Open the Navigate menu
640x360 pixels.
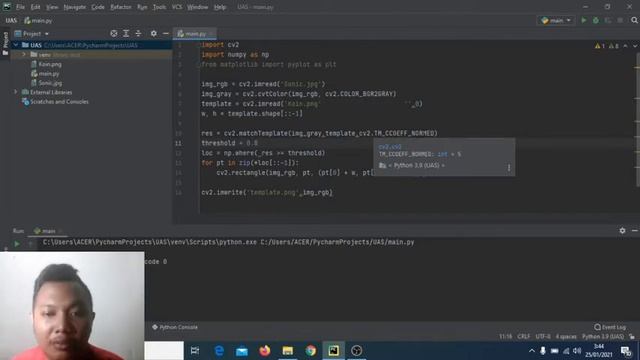click(74, 7)
